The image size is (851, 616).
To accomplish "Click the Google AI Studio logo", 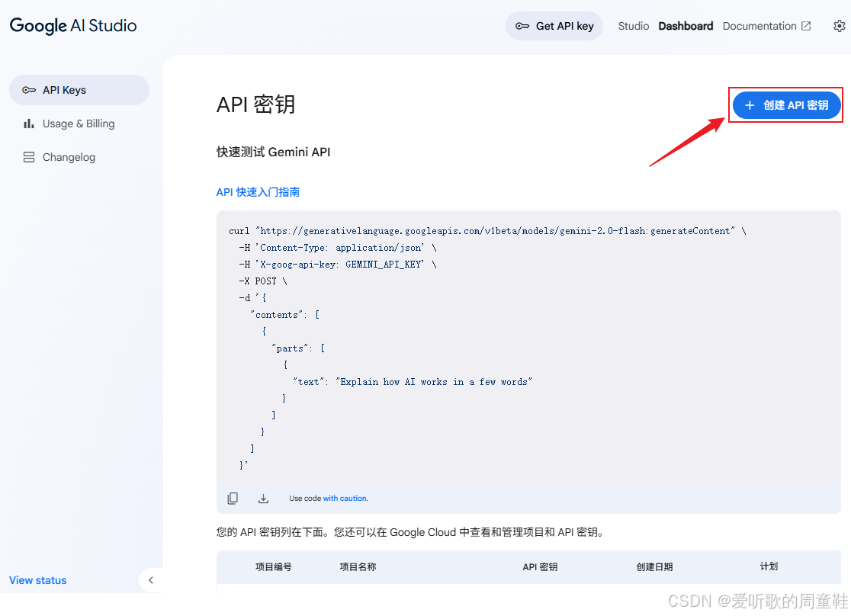I will click(72, 25).
